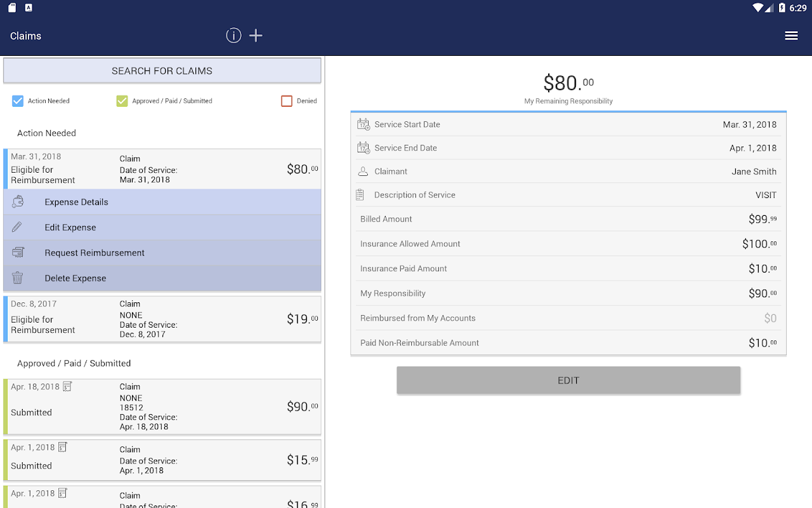812x508 pixels.
Task: Click the Claims title text
Action: tap(25, 36)
